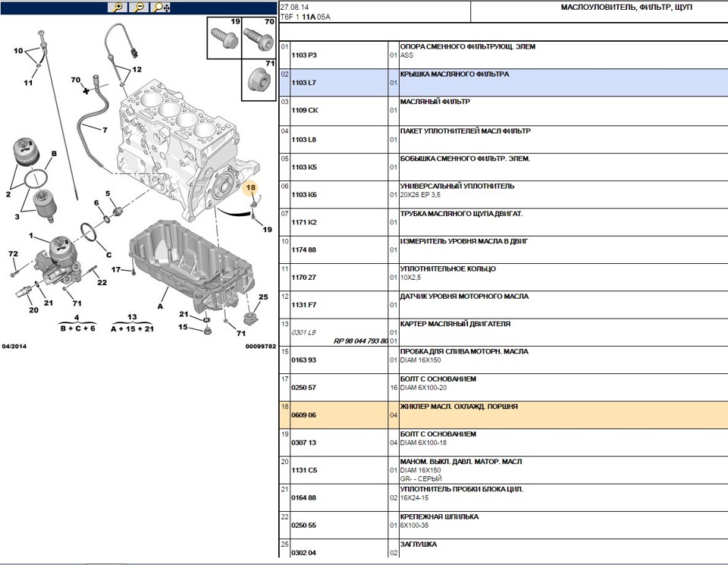The height and width of the screenshot is (565, 728).
Task: Click the zoom out magnifier icon
Action: point(139,7)
